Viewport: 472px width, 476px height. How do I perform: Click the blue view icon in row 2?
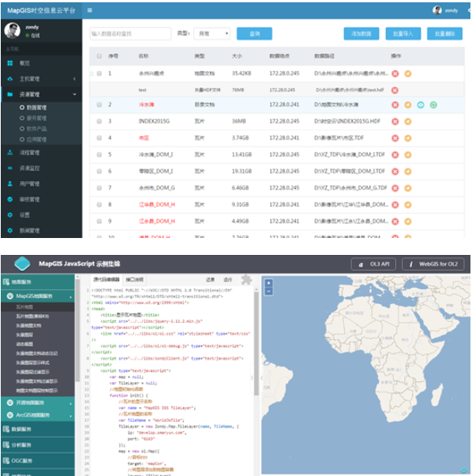click(420, 105)
